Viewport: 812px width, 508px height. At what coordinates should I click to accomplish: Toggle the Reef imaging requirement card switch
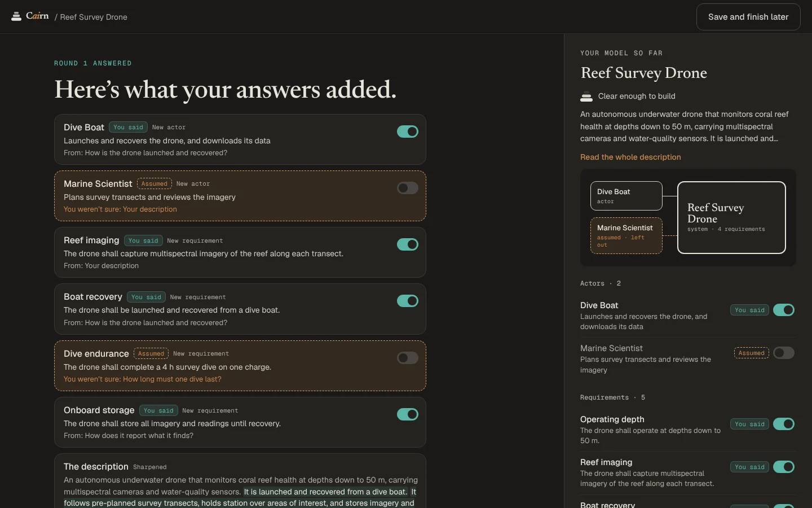pyautogui.click(x=408, y=244)
